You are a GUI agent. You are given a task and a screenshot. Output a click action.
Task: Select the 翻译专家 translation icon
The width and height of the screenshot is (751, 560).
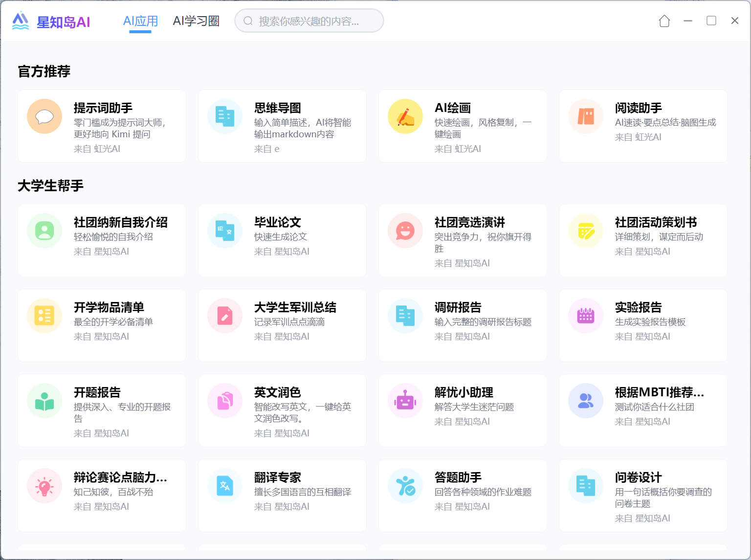(224, 486)
